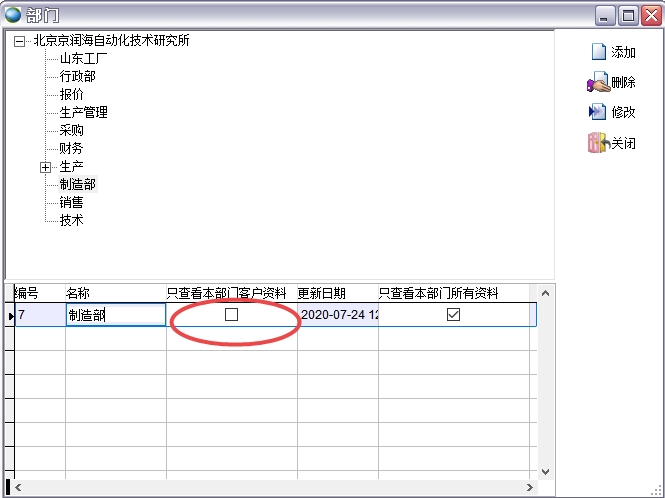Select 行政部 in department tree
The image size is (665, 498).
point(78,76)
